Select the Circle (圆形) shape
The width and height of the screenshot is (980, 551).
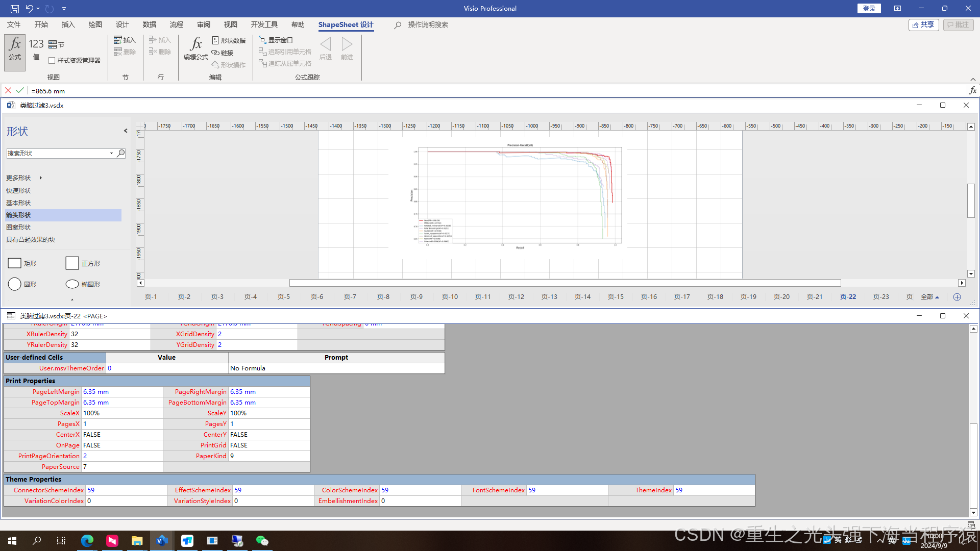pos(22,284)
